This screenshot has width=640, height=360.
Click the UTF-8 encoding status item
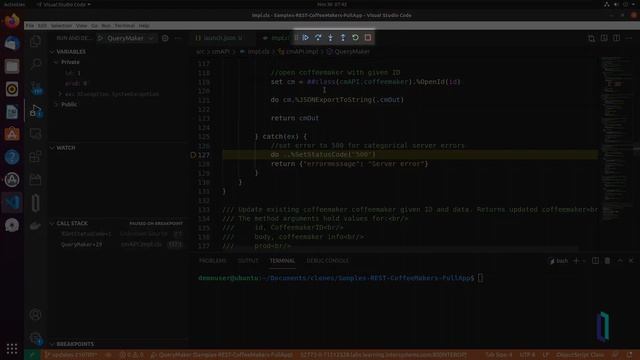pyautogui.click(x=527, y=355)
